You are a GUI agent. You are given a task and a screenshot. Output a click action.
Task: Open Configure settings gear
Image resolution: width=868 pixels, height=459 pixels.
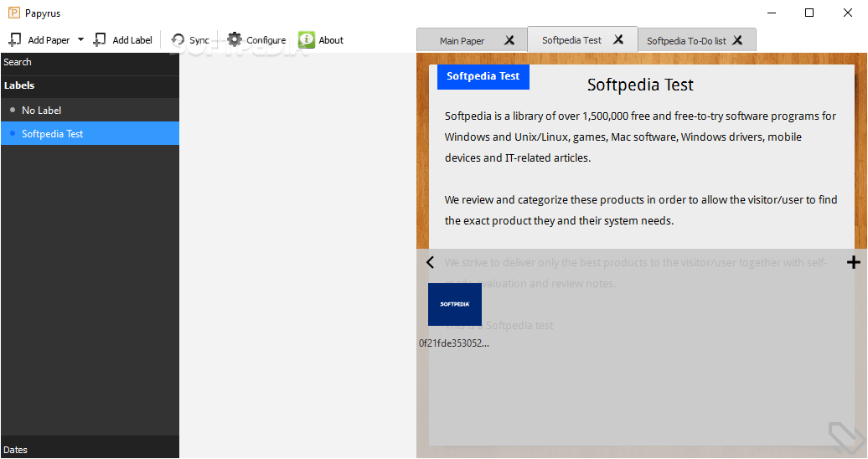click(235, 39)
